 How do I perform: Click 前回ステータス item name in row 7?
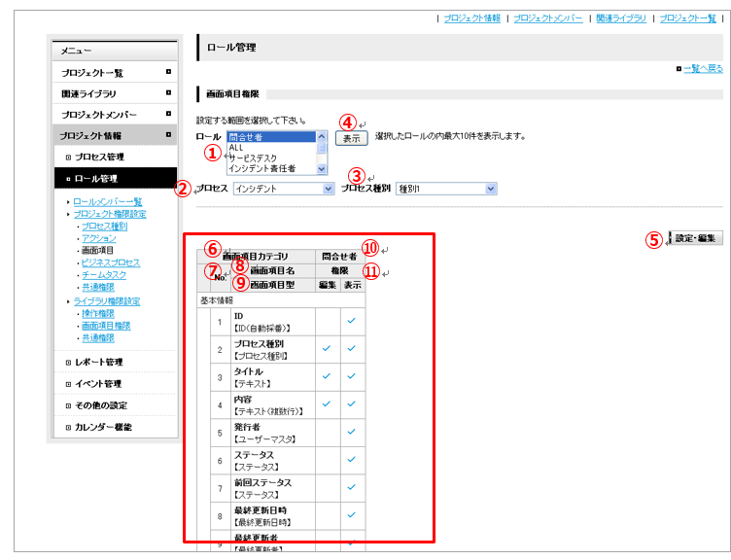click(262, 482)
